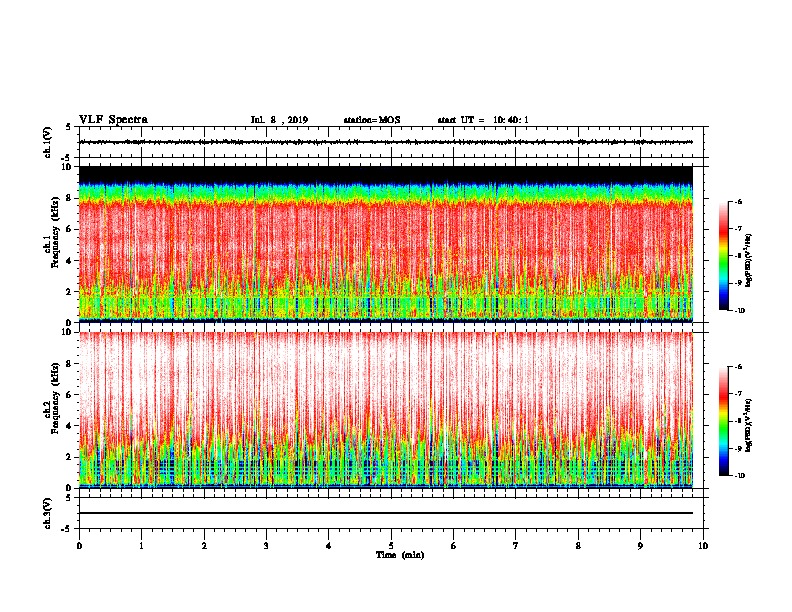This screenshot has width=792, height=612.
Task: Click the 6 kHz tick label of ch.1 spectrogram
Action: pyautogui.click(x=68, y=229)
